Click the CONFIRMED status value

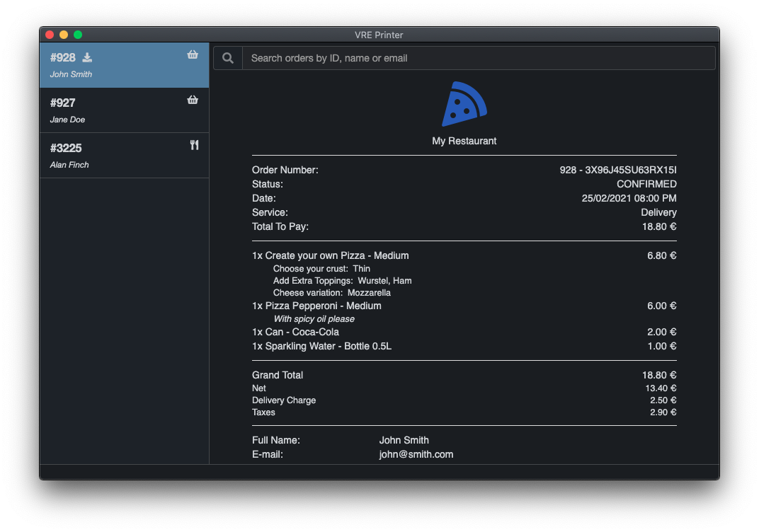pos(646,184)
